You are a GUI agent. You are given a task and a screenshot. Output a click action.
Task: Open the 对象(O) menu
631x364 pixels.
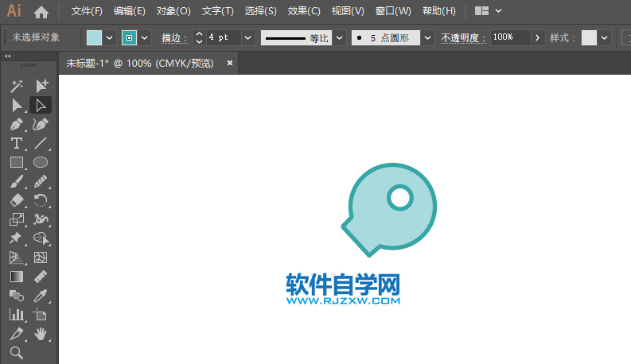point(173,11)
